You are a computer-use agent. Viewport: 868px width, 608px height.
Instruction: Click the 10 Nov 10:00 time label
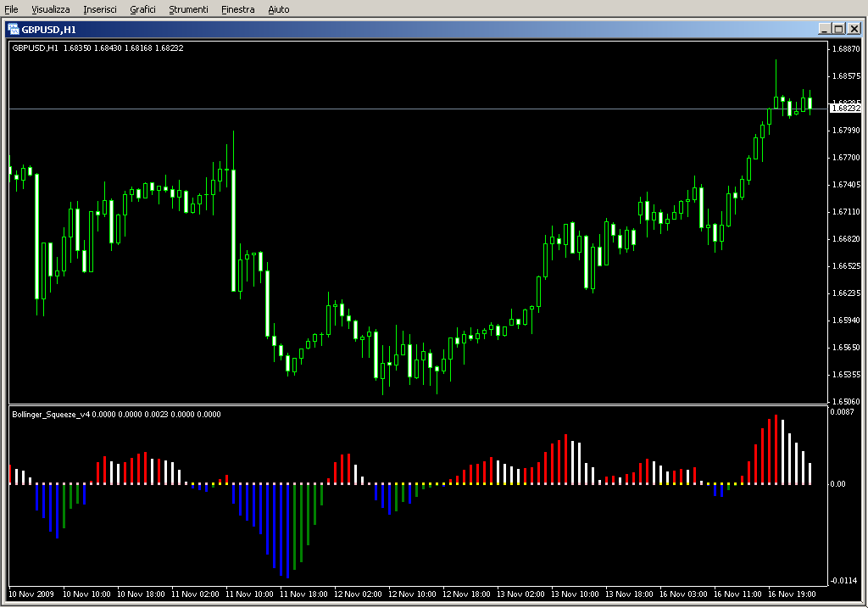pos(86,594)
